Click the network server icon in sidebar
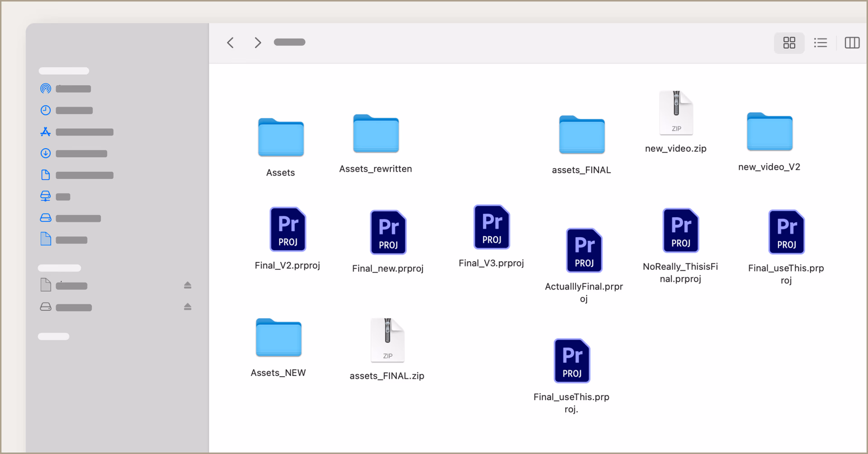The width and height of the screenshot is (868, 454). 45,196
